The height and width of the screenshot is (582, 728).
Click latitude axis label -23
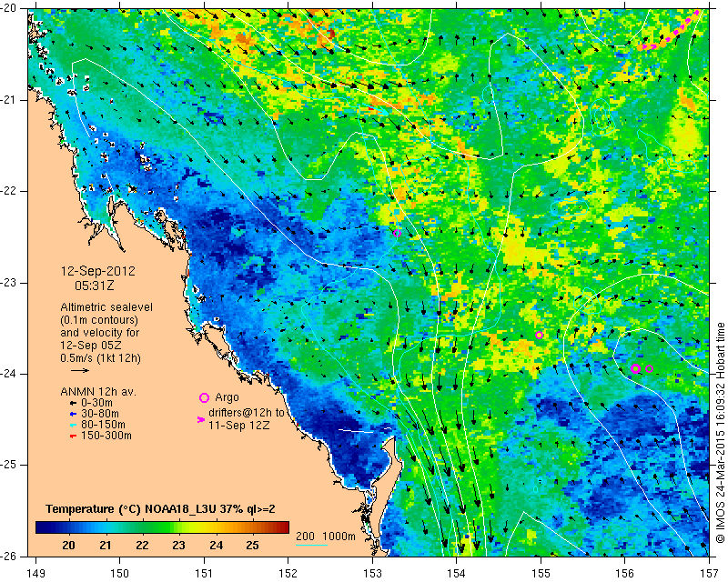(x=9, y=283)
